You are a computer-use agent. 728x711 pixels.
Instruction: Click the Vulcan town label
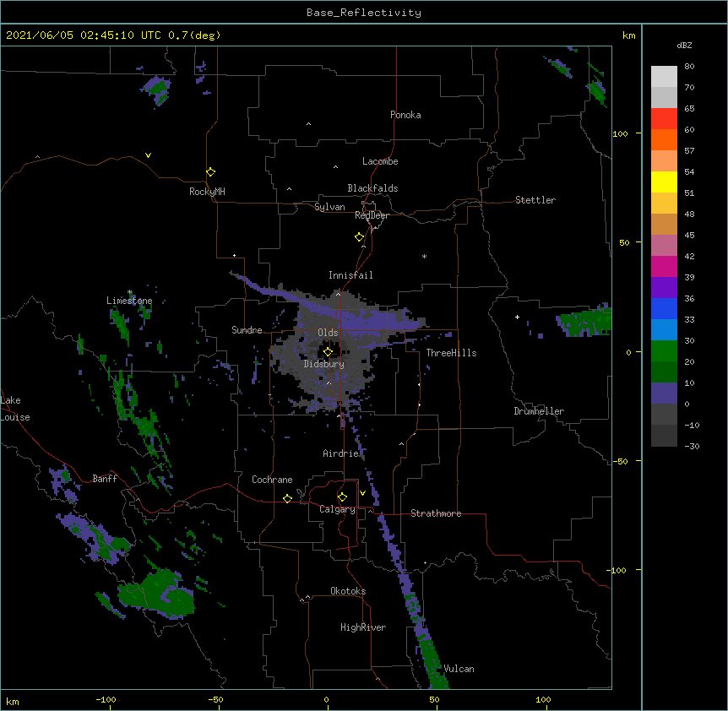coord(459,669)
